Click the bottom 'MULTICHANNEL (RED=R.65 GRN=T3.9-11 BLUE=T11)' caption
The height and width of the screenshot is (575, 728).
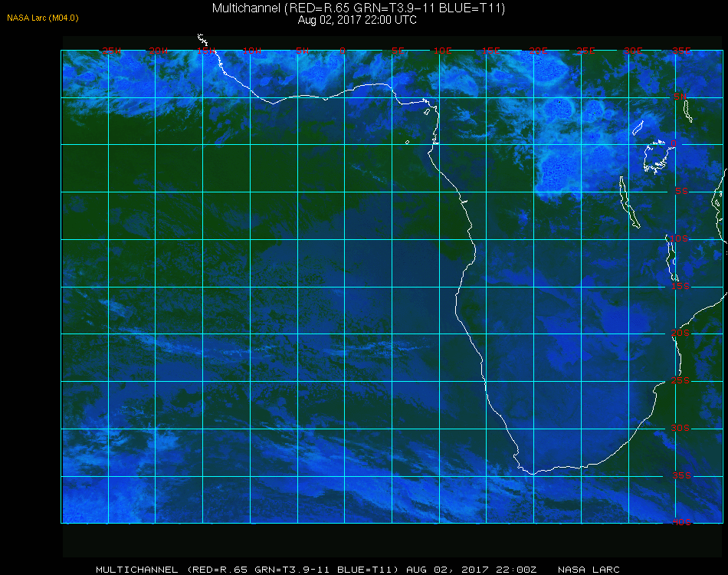point(247,570)
